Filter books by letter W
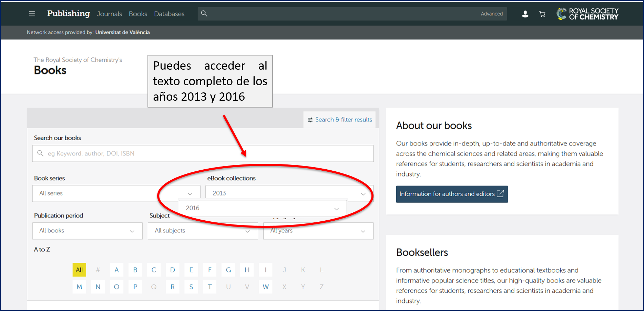Screen dimensions: 644x311 (x=265, y=287)
